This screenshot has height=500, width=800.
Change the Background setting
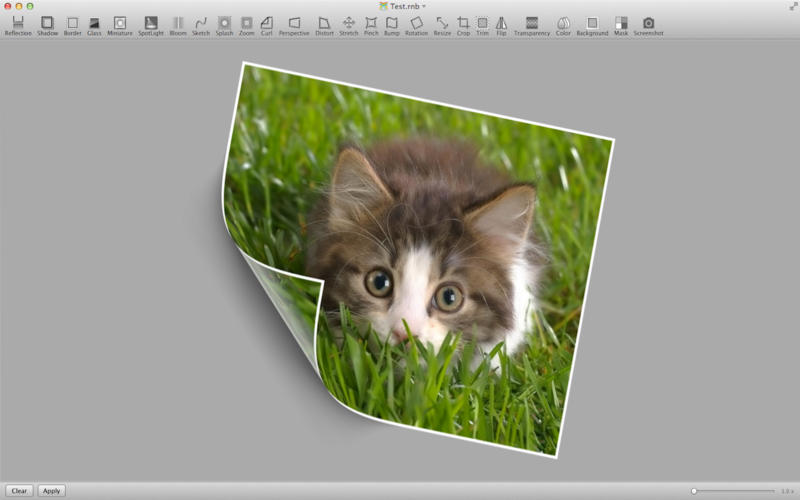[x=592, y=26]
